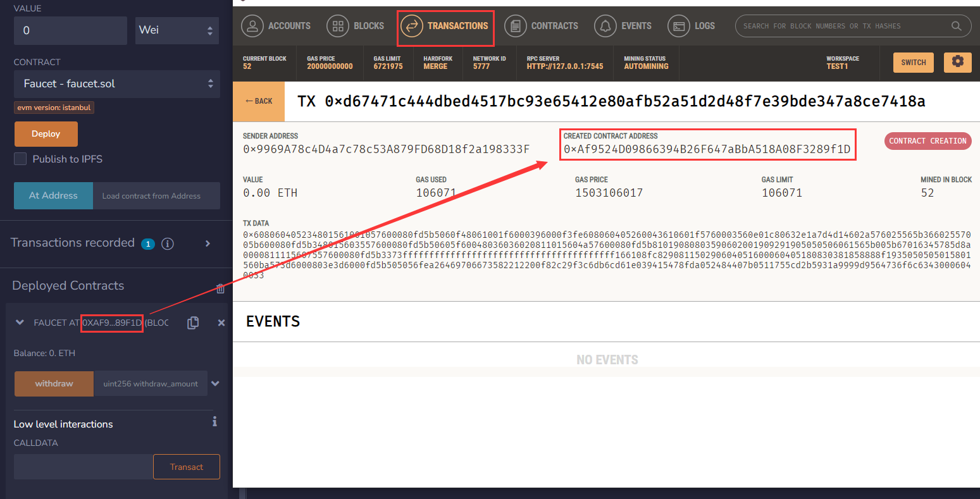The width and height of the screenshot is (980, 499).
Task: Delete all deployed contracts via trash icon
Action: tap(220, 288)
